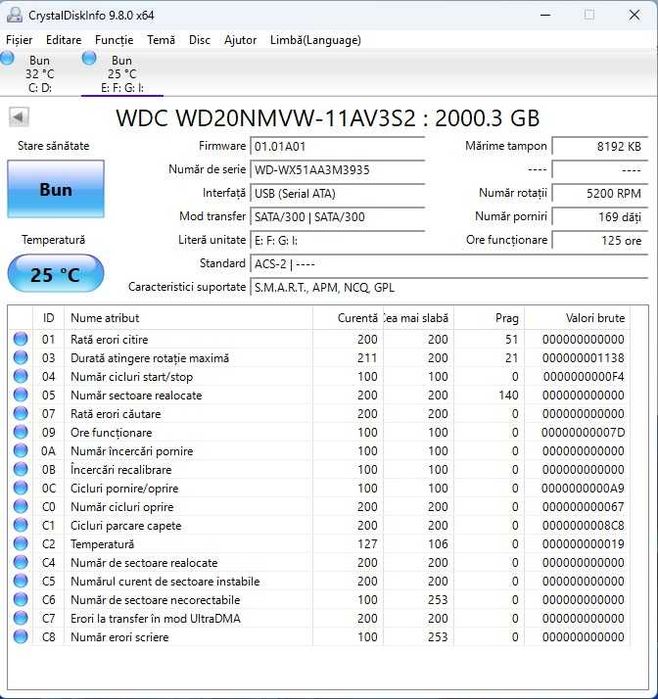
Task: Click raw value 0000000000F4
Action: (x=583, y=377)
